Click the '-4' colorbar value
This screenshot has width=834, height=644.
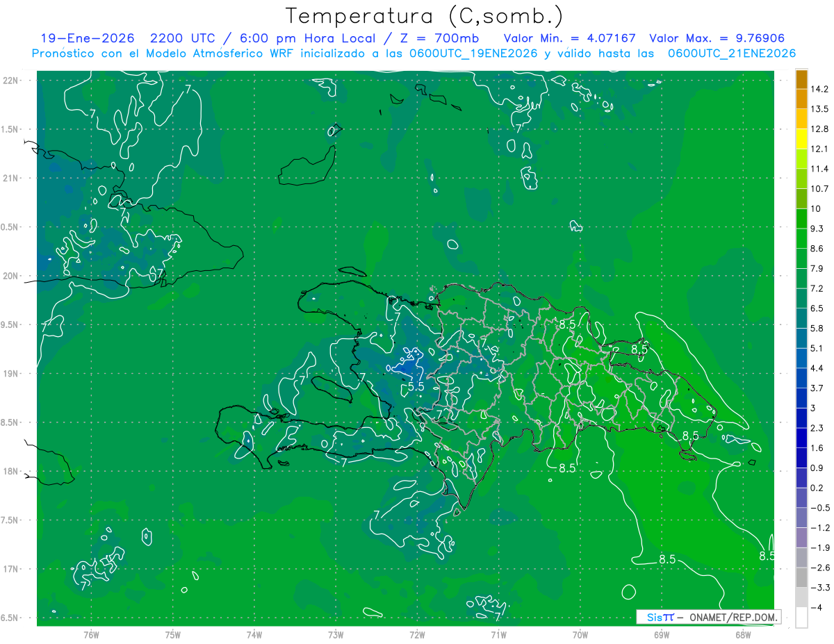pos(816,608)
